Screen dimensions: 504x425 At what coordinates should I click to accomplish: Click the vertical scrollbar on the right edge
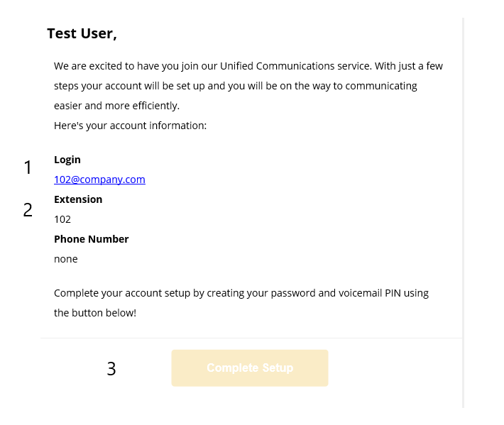coord(463,213)
